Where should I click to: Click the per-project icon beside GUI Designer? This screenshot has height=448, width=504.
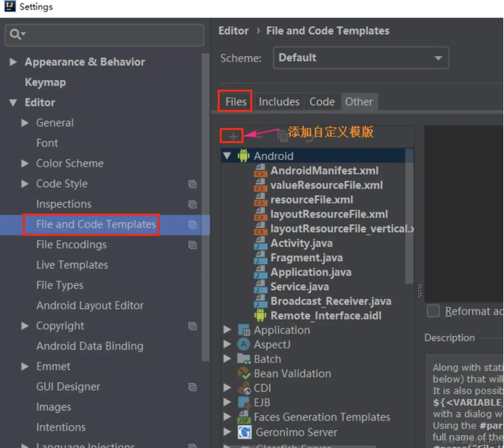pyautogui.click(x=193, y=387)
